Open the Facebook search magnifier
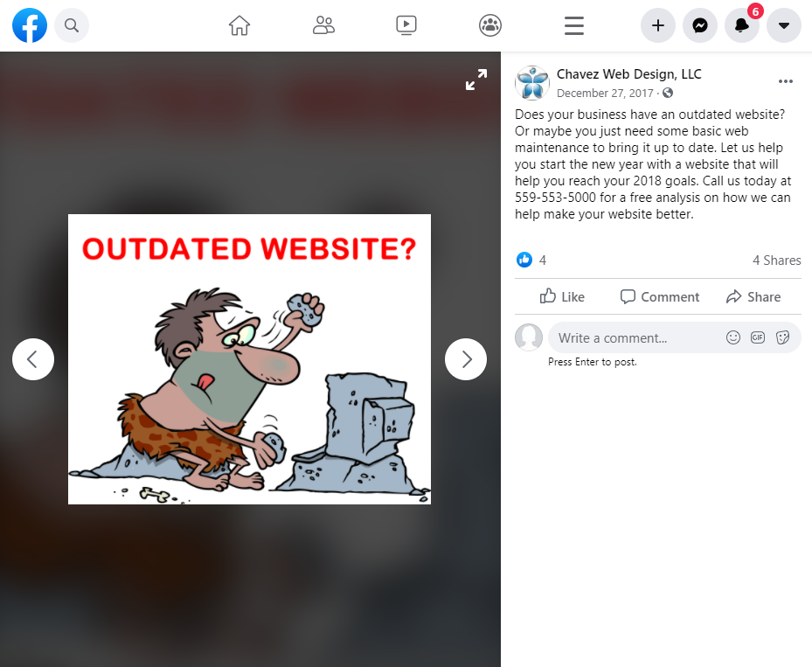812x667 pixels. click(72, 25)
